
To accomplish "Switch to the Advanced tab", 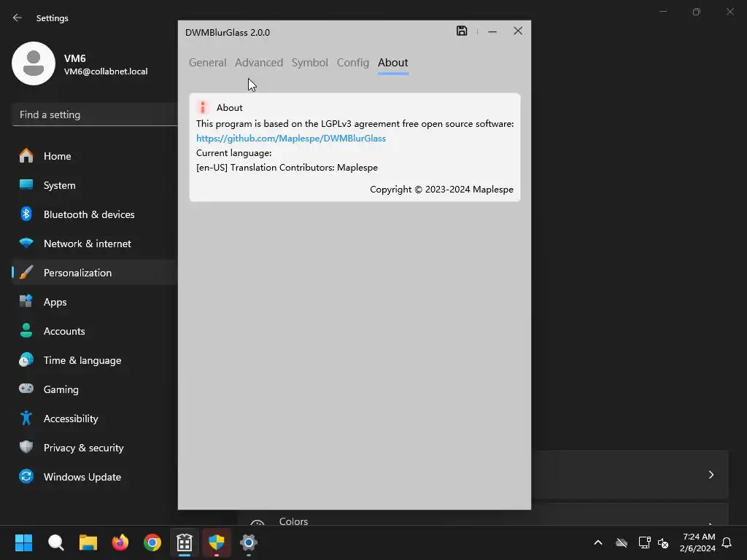I will [x=259, y=63].
